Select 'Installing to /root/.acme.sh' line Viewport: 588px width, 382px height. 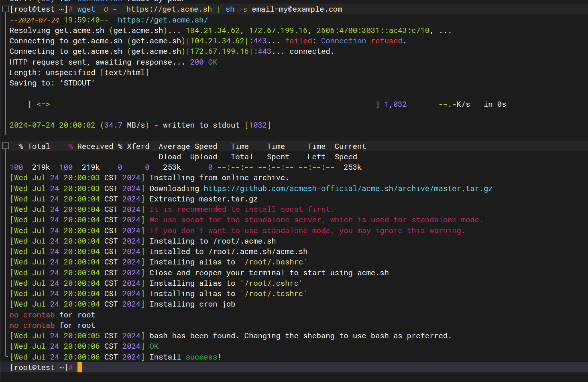[213, 241]
